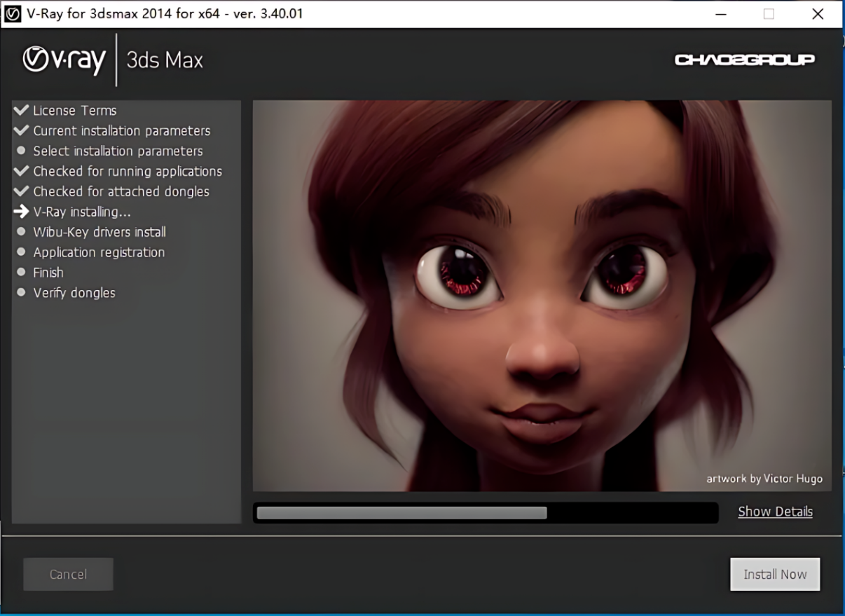845x616 pixels.
Task: Click the 3ds Max product label
Action: click(x=165, y=60)
